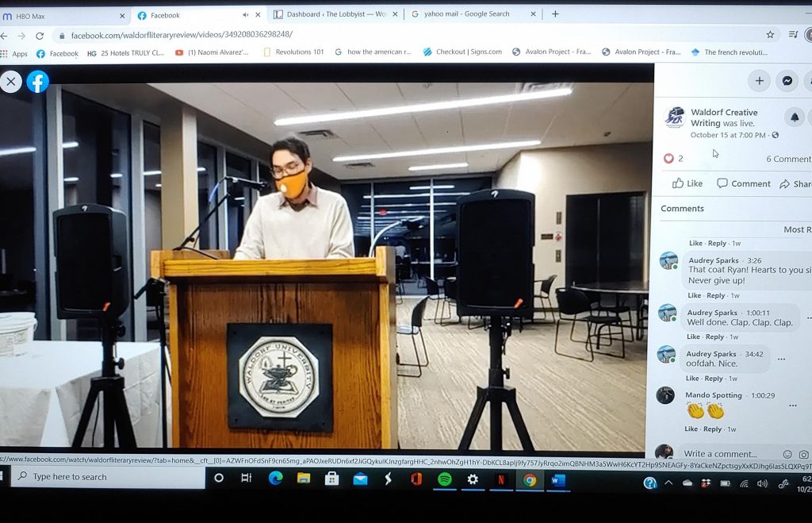Screen dimensions: 812x523
Task: Jump to 34:42 timestamp in Audrey's comment
Action: pos(753,354)
